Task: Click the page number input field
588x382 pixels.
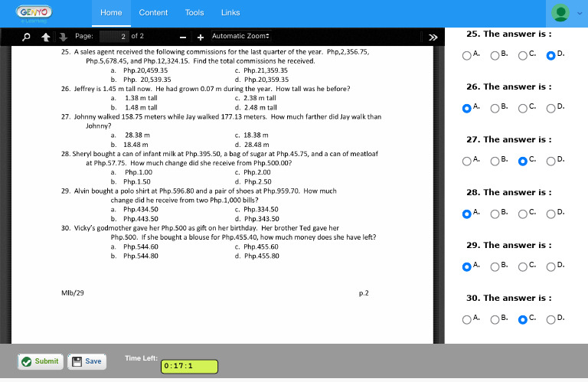Action: tap(113, 37)
